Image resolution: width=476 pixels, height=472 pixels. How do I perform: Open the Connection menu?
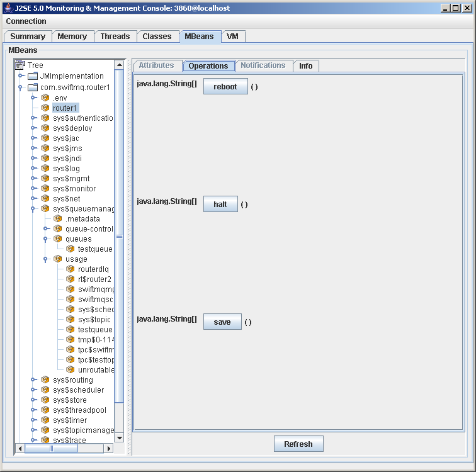pos(26,21)
